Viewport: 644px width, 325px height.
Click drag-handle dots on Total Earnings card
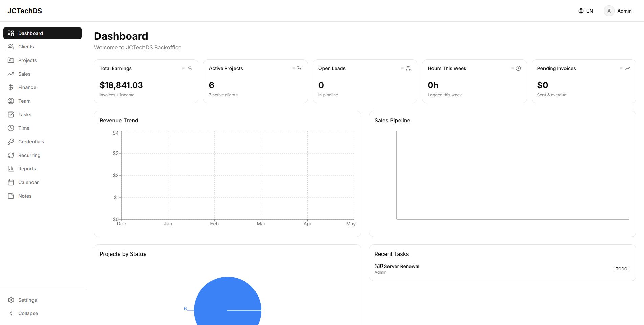pos(184,68)
